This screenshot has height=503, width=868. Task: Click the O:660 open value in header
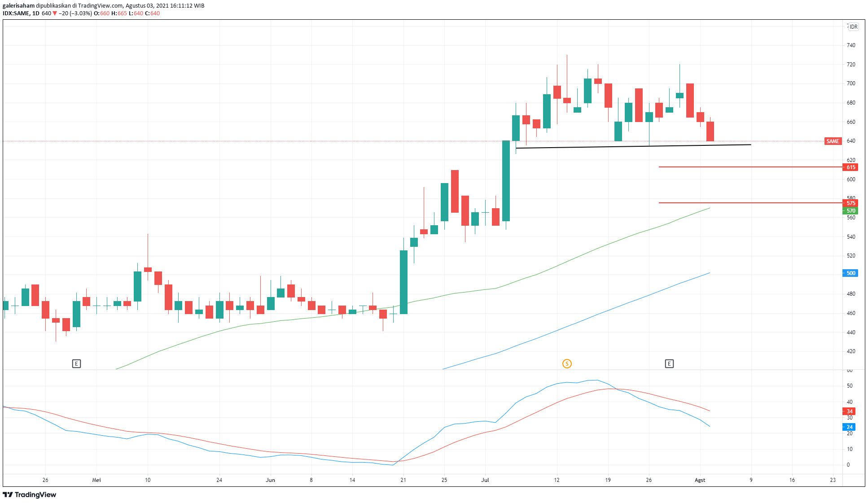pos(101,13)
